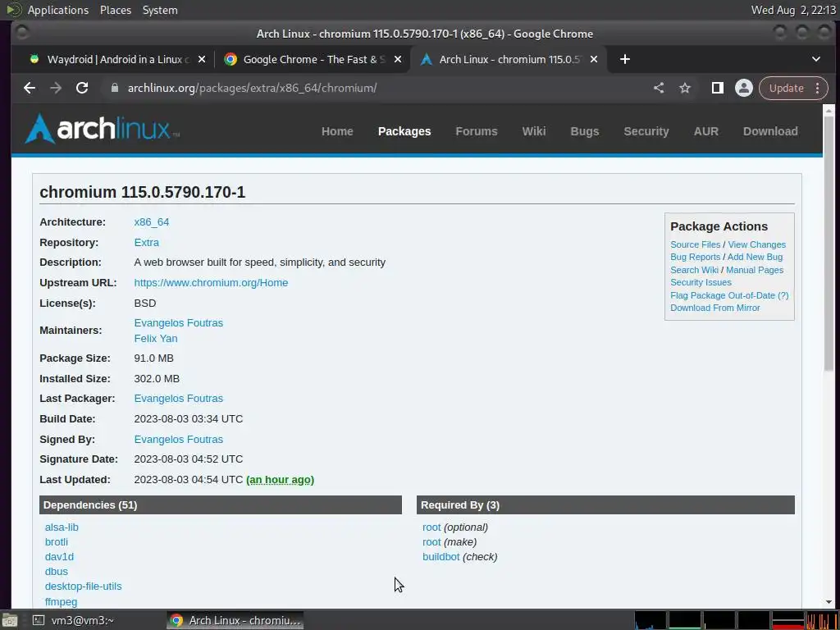Open the side panel icon
This screenshot has height=630, width=840.
coord(717,88)
